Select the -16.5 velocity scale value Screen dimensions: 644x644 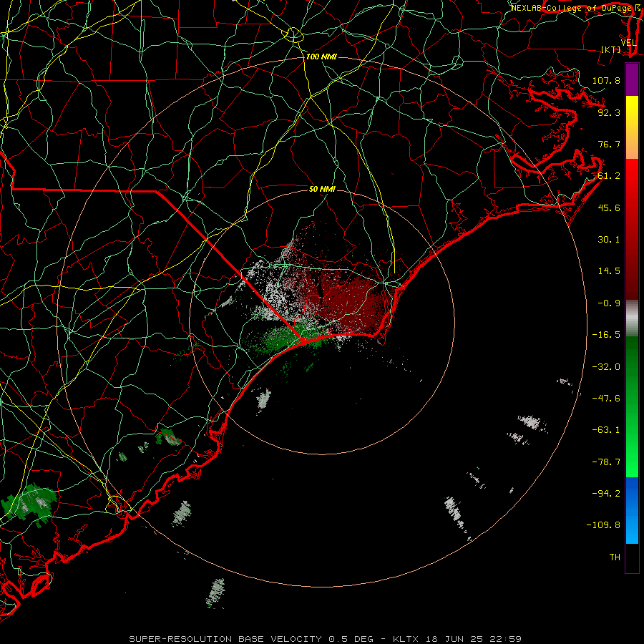coord(606,335)
